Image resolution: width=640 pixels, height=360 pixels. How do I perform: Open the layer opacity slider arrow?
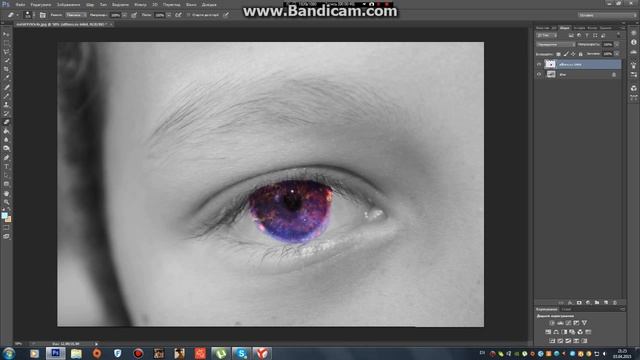click(617, 44)
